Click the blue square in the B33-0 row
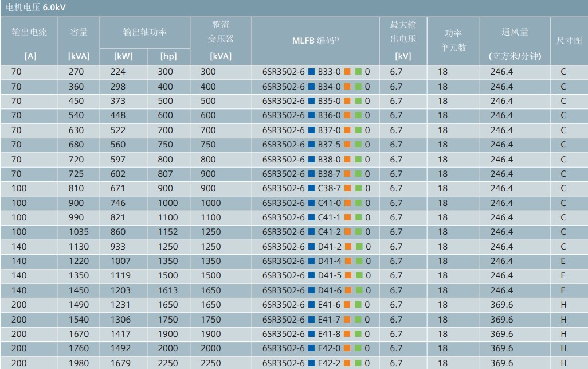This screenshot has width=588, height=369. click(x=311, y=72)
